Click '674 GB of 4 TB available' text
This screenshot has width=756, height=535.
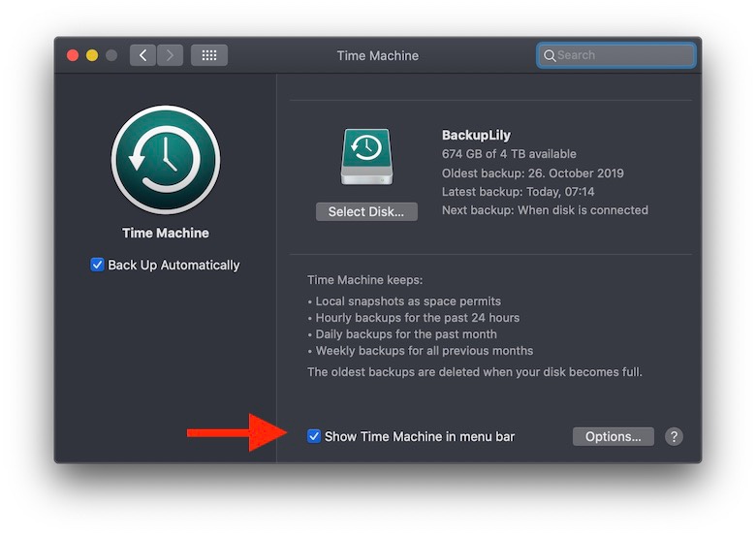(509, 154)
